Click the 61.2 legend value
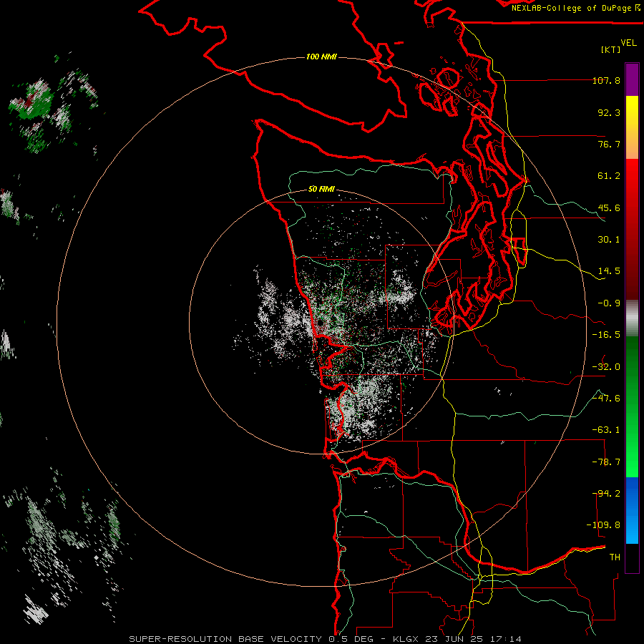The image size is (644, 644). pyautogui.click(x=609, y=176)
